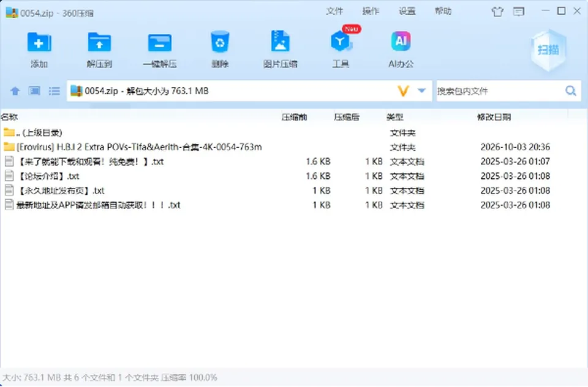The height and width of the screenshot is (387, 588).
Task: Select the 【永久地址发布页】.txt file
Action: tap(294, 190)
